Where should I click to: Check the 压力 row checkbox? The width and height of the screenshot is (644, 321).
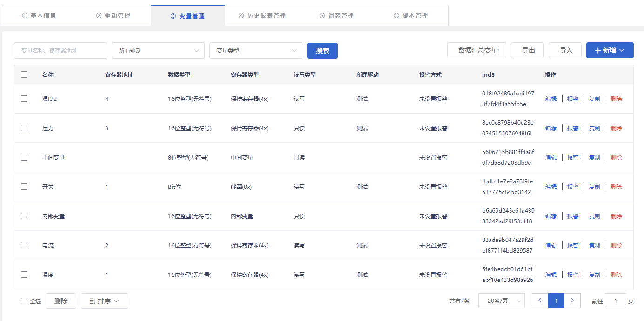[x=24, y=128]
